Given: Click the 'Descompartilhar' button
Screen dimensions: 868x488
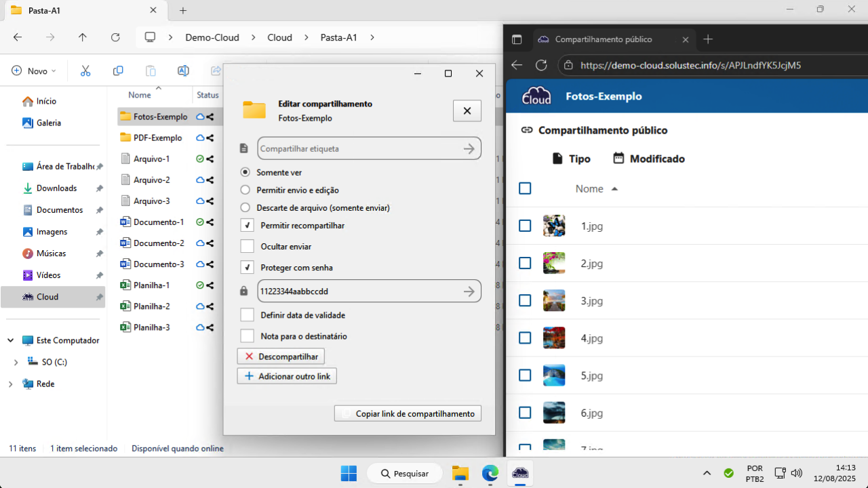Looking at the screenshot, I should (x=281, y=357).
